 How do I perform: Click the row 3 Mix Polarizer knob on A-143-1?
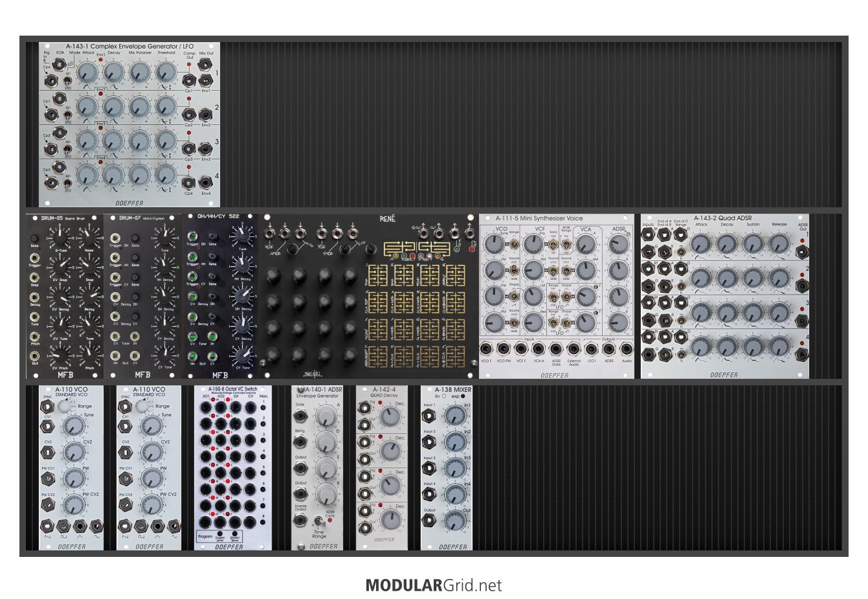(x=139, y=141)
